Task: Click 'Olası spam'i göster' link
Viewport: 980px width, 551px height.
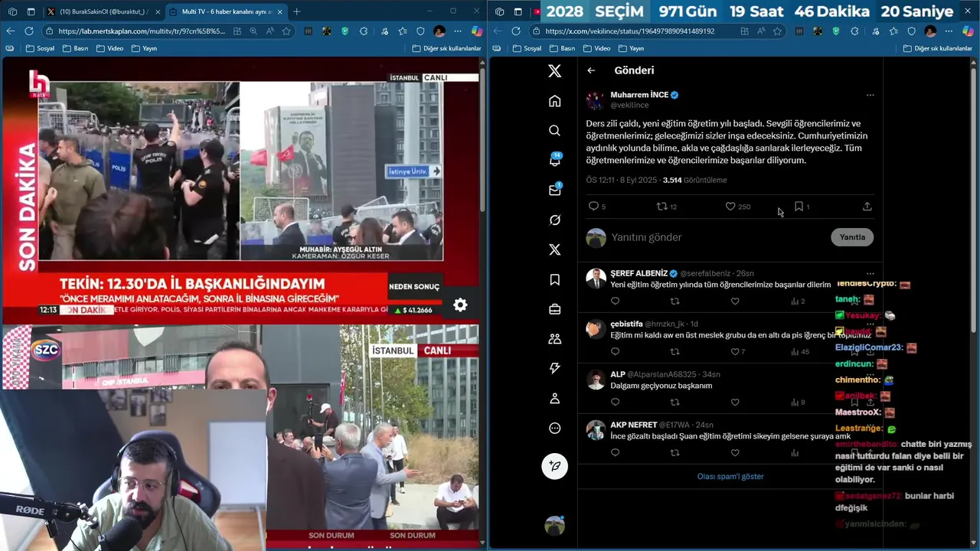Action: tap(730, 476)
